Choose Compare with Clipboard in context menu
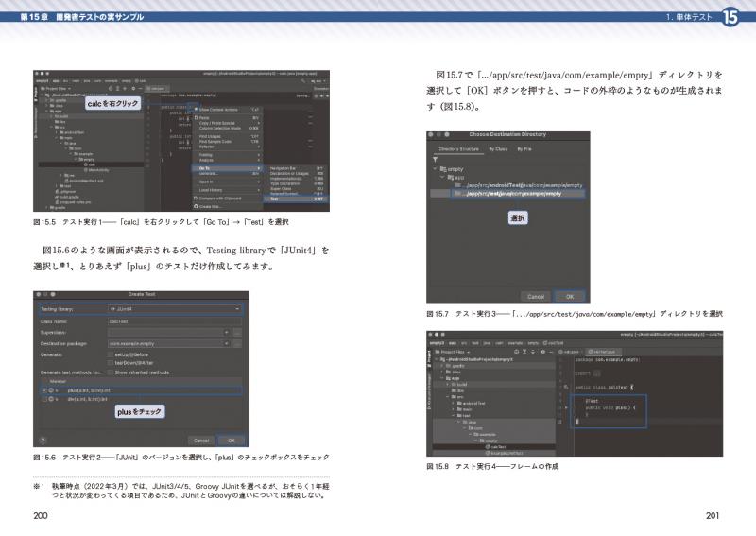The height and width of the screenshot is (536, 756). [x=227, y=199]
